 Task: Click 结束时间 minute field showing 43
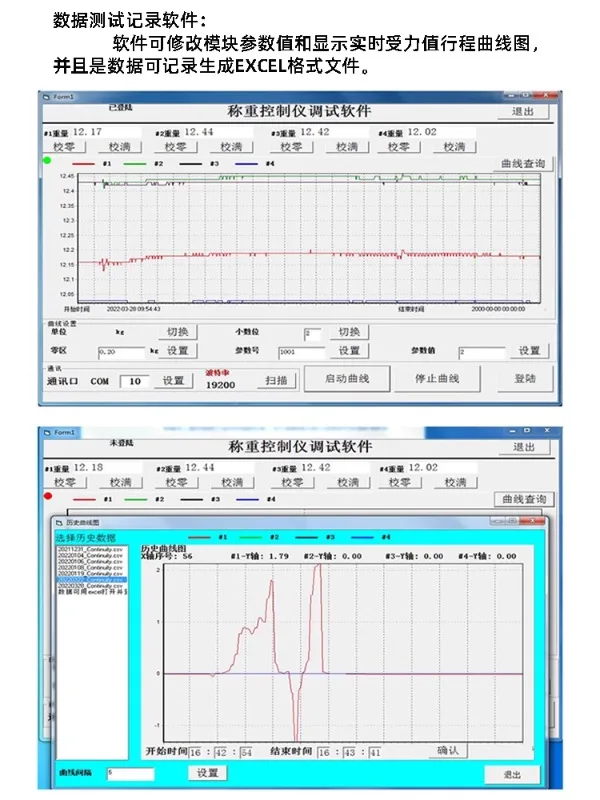(349, 753)
